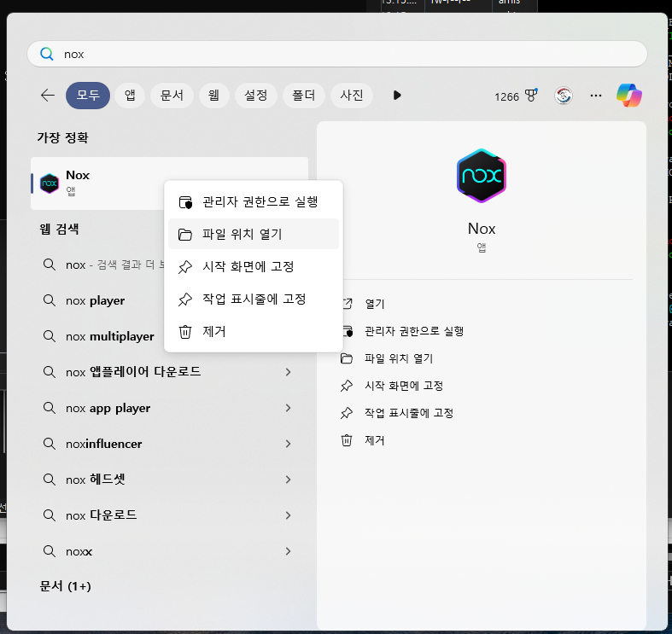
Task: Click 제거 in the details pane
Action: point(375,441)
